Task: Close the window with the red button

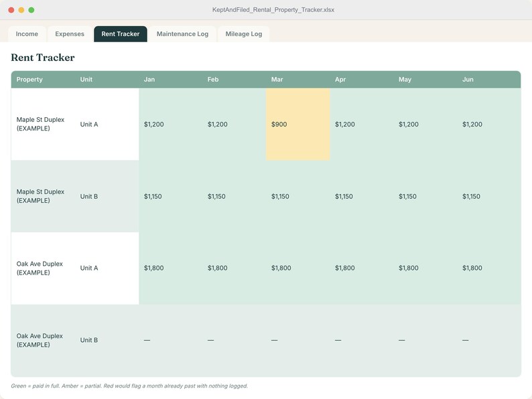Action: click(11, 10)
